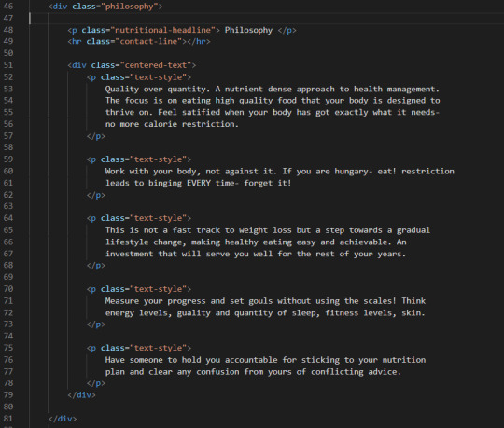Click the "text-style" value on line 70
The height and width of the screenshot is (428, 504).
[158, 289]
